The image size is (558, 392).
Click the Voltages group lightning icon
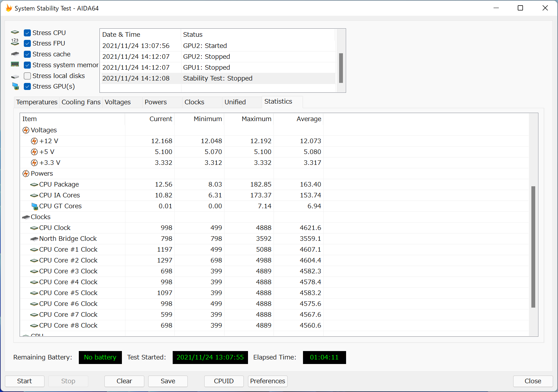[x=26, y=130]
